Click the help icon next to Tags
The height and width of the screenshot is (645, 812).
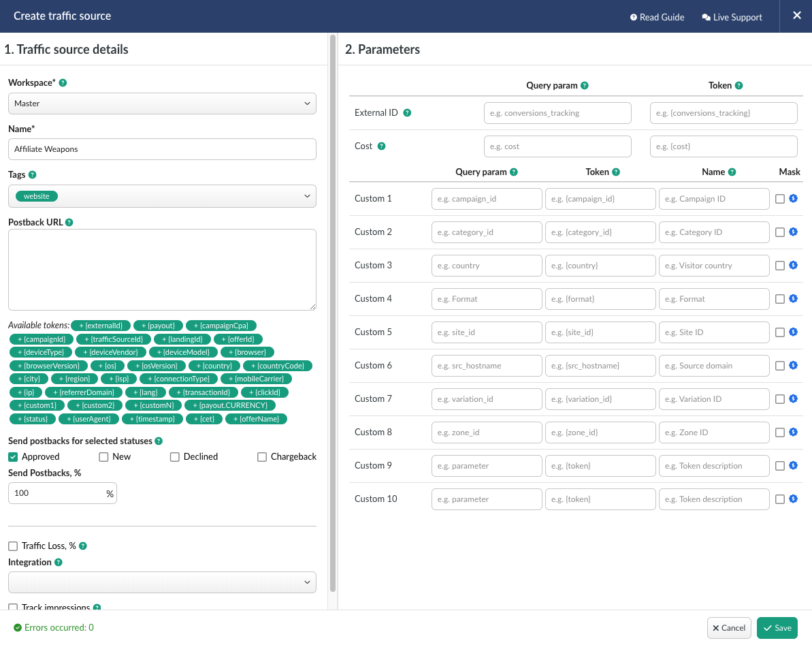pyautogui.click(x=33, y=175)
